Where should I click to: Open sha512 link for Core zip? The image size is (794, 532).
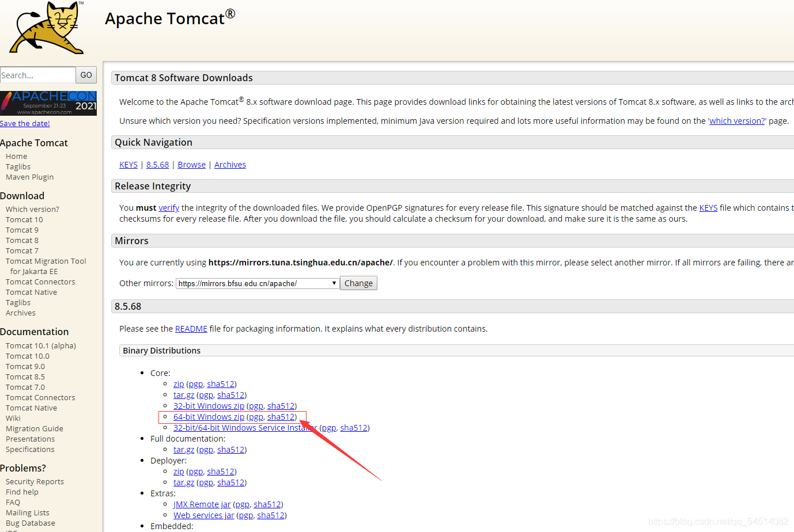[221, 384]
